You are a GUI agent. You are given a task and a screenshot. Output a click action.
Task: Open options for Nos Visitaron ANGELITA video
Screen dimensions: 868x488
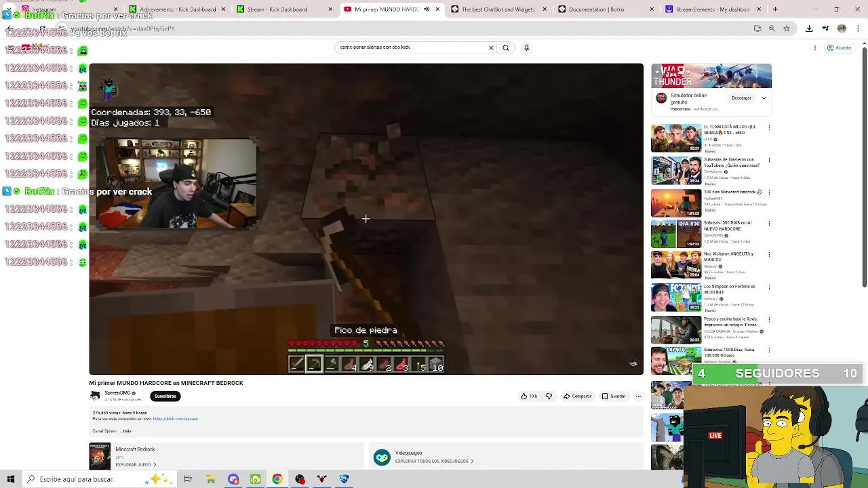tap(769, 254)
